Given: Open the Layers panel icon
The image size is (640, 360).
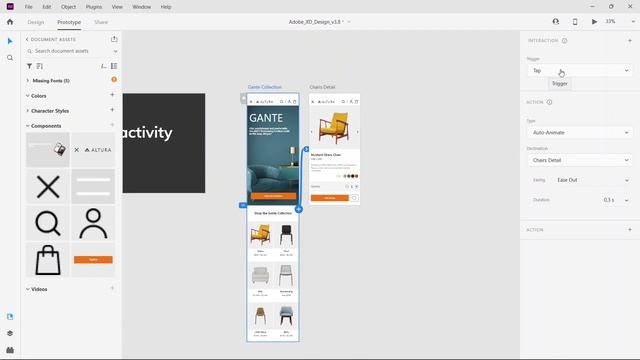Looking at the screenshot, I should coord(10,333).
